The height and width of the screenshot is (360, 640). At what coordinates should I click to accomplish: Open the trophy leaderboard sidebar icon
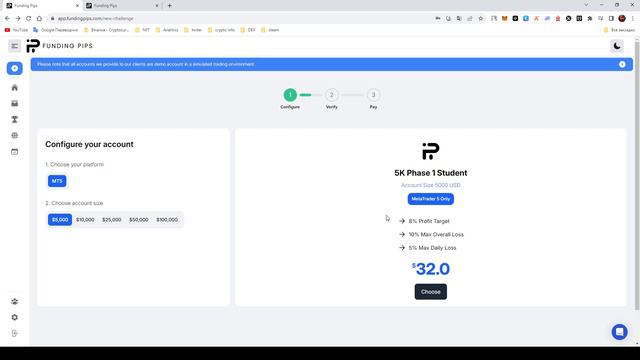coord(15,120)
